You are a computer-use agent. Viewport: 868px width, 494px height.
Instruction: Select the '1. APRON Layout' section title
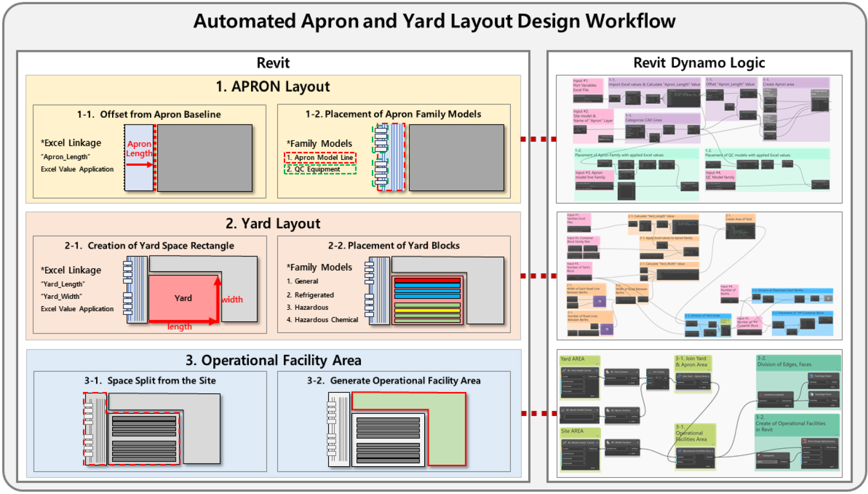[x=273, y=87]
